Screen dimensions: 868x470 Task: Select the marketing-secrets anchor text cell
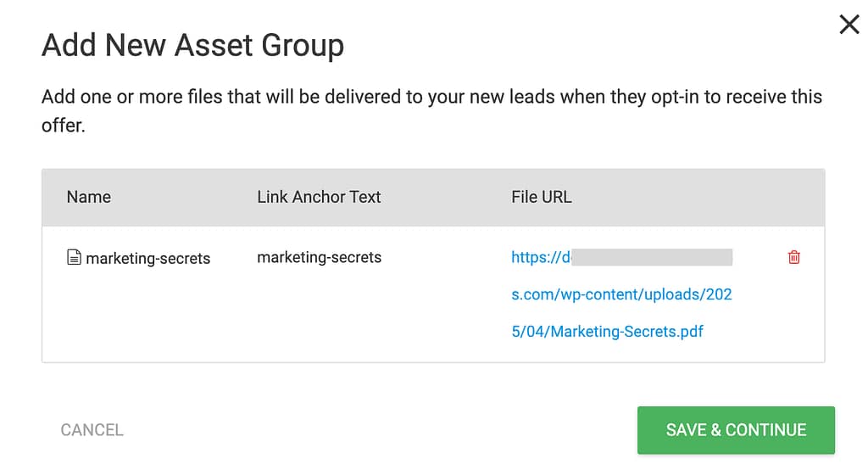point(319,257)
